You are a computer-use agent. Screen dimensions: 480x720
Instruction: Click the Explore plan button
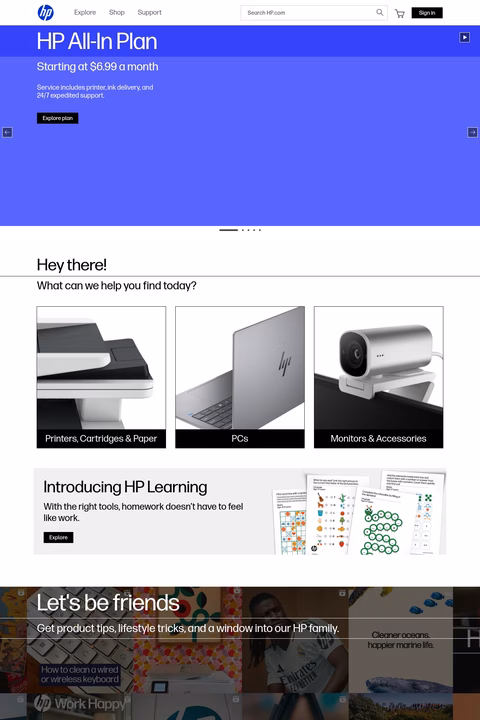(57, 118)
